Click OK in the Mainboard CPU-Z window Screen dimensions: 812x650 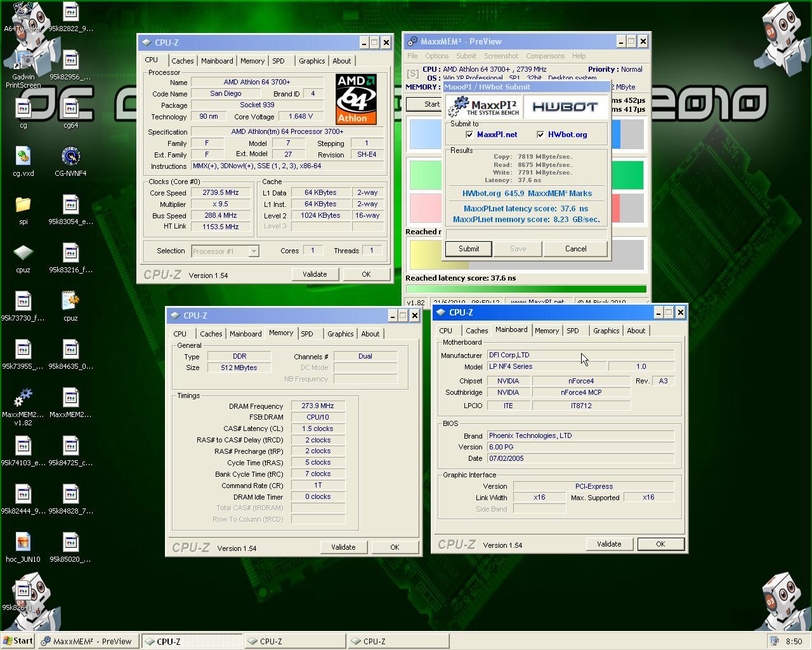point(660,544)
